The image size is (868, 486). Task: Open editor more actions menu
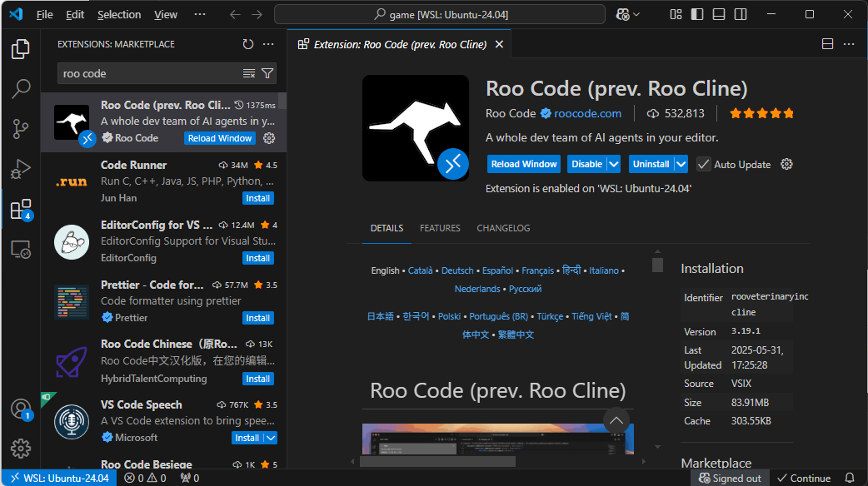pos(849,44)
